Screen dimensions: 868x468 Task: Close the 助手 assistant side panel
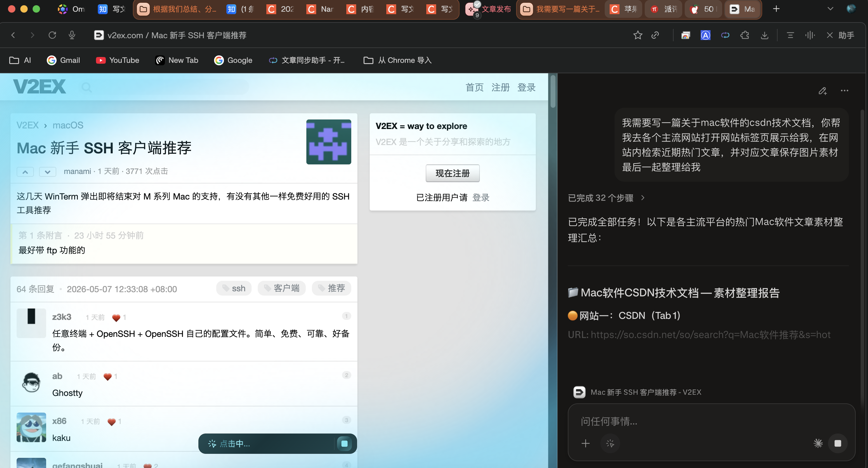point(830,35)
